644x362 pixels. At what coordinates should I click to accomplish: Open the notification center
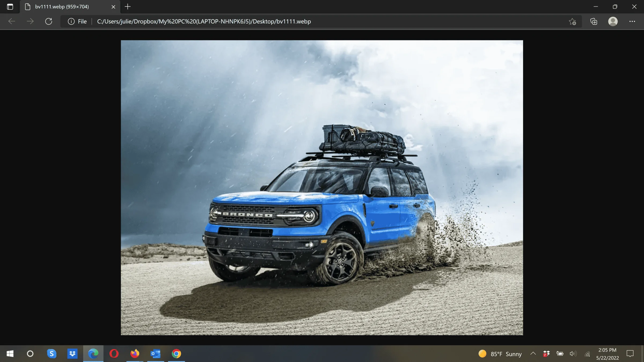pos(630,354)
